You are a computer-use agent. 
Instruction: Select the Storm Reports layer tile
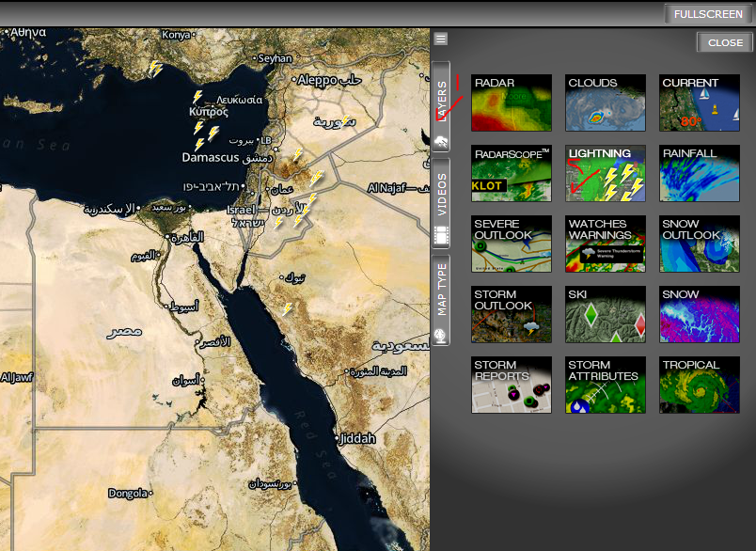tap(512, 385)
